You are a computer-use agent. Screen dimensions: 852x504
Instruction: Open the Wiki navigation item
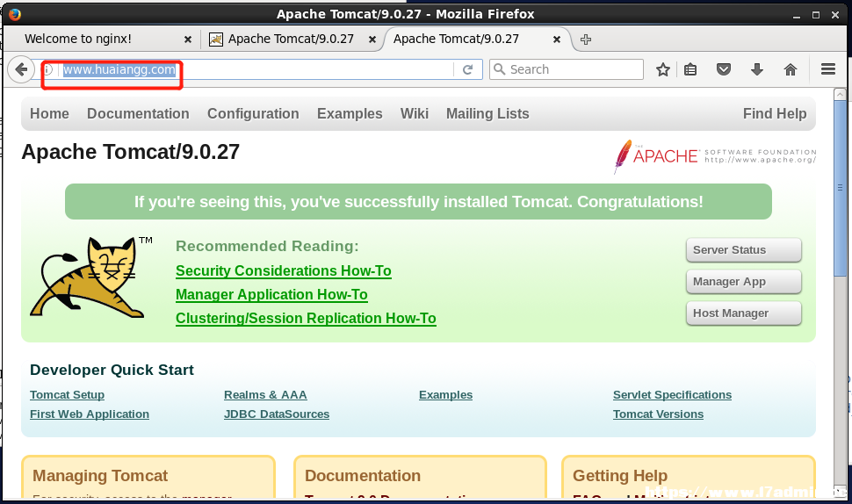pos(415,113)
